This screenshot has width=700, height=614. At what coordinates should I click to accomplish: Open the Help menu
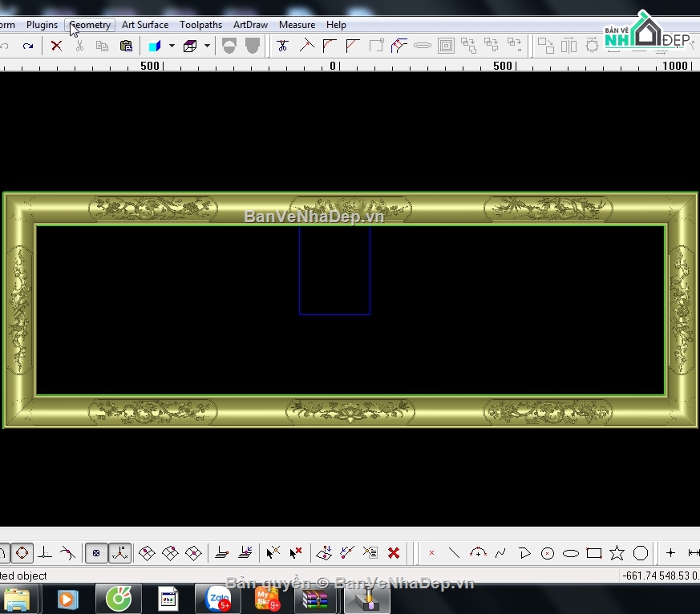coord(336,25)
